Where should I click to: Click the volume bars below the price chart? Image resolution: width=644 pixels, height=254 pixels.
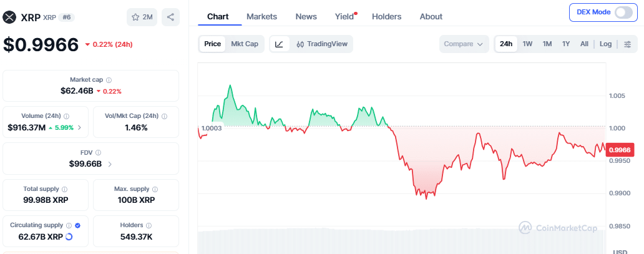[401, 242]
